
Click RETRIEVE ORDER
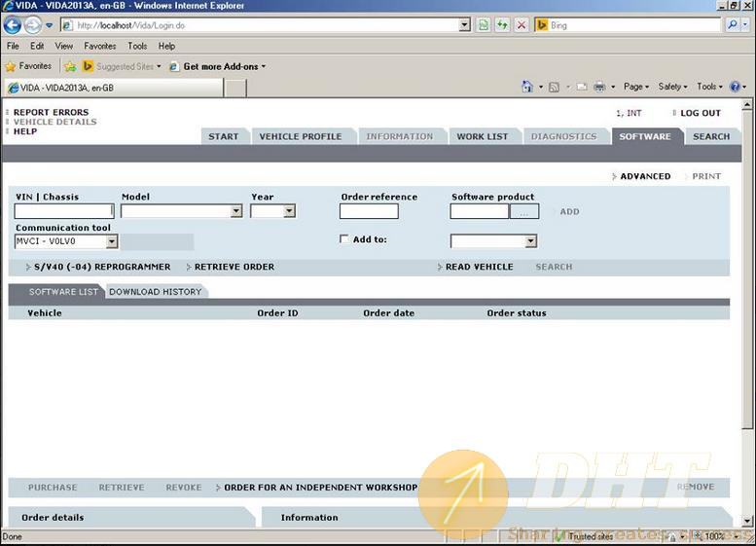[x=234, y=267]
